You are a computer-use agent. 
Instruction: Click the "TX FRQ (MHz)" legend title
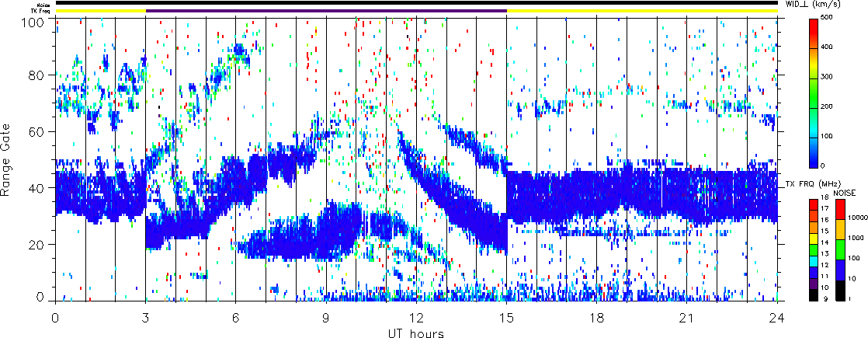(812, 183)
